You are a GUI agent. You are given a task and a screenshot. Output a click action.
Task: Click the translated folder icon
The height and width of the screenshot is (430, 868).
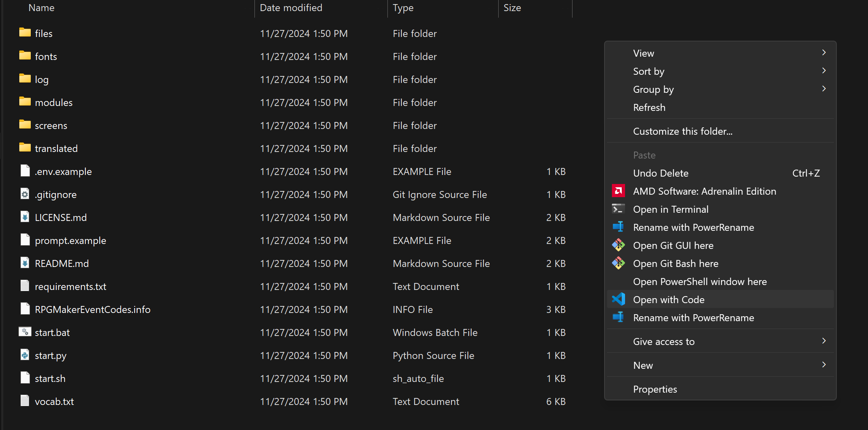coord(25,147)
